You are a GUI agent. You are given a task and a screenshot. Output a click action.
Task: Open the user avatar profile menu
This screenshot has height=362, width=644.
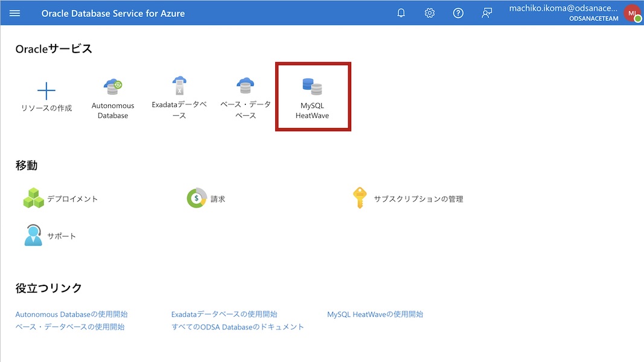click(632, 13)
